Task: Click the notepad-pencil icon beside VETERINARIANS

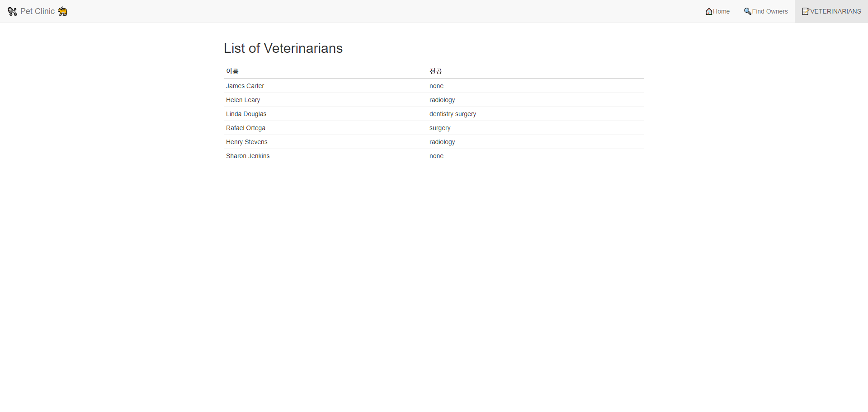Action: [806, 11]
